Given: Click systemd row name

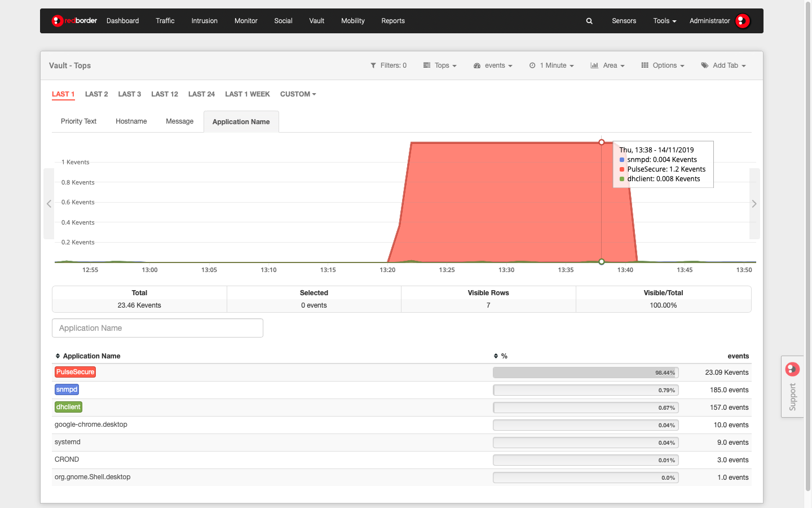Looking at the screenshot, I should [x=68, y=442].
